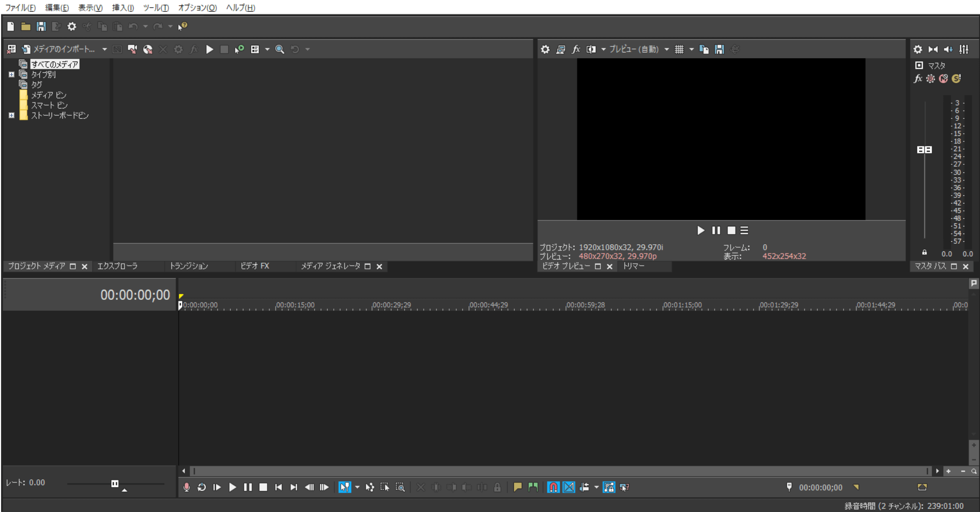Viewport: 980px width, 512px height.
Task: Click the record microphone button in transport
Action: (x=186, y=488)
